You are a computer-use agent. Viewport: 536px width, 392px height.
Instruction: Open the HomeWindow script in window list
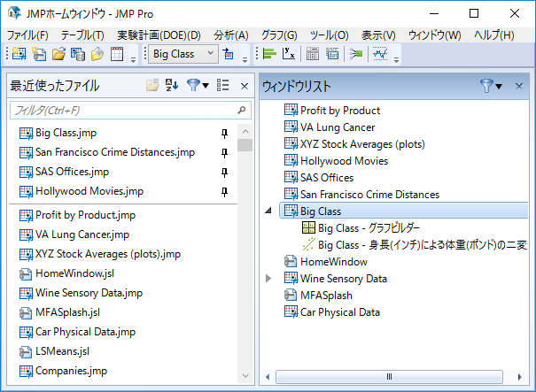(x=326, y=262)
